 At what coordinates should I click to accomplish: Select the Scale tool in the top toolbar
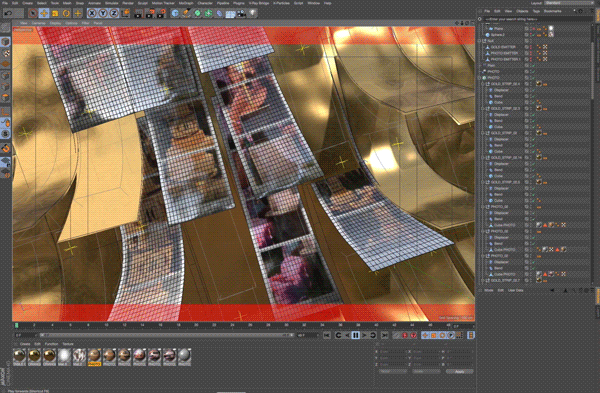[x=55, y=13]
